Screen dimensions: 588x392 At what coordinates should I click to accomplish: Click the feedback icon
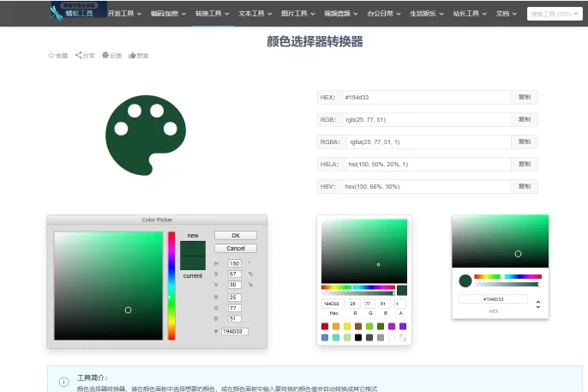click(x=105, y=55)
